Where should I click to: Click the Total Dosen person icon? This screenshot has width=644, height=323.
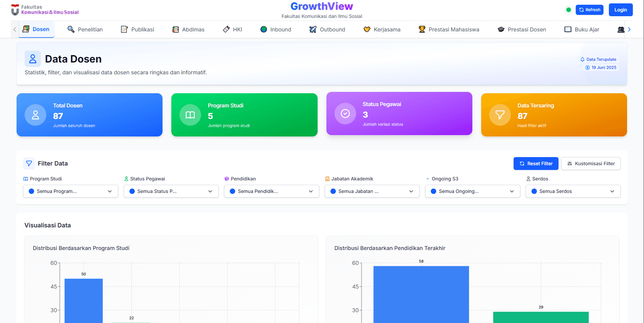click(35, 115)
